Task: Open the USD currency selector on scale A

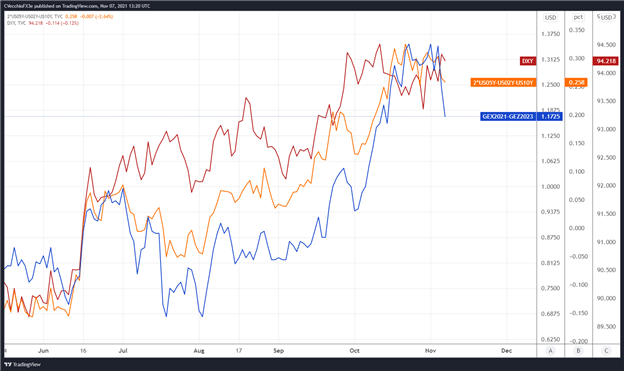Action: 551,18
